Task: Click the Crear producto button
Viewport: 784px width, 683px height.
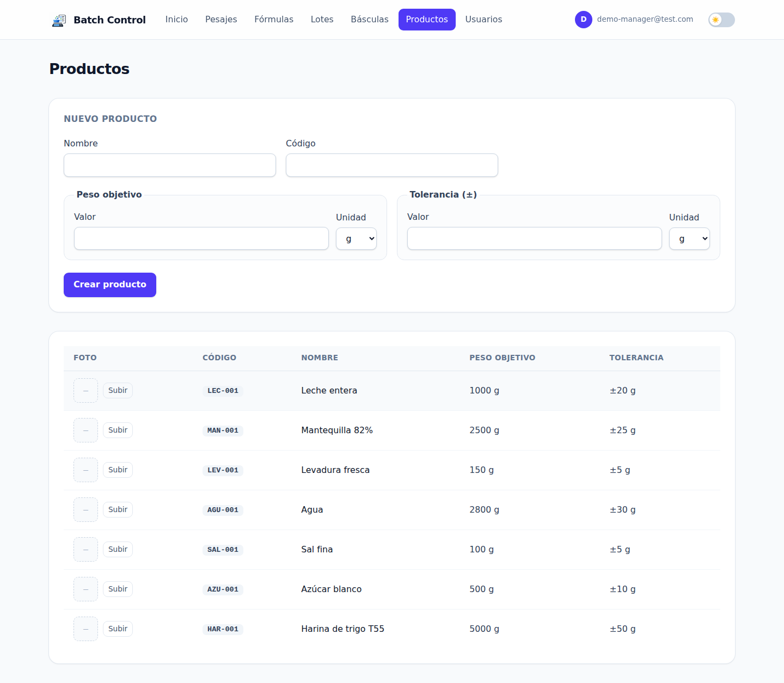Action: pos(110,285)
